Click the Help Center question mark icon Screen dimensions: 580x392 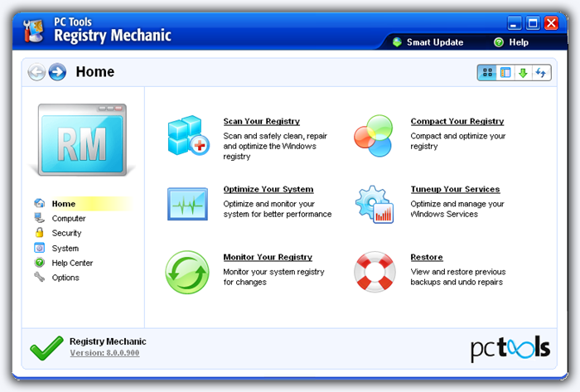pos(40,262)
